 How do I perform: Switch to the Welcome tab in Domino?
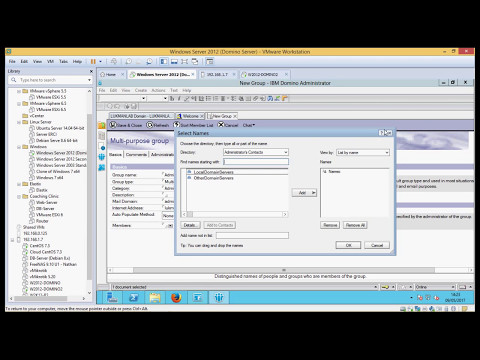click(x=190, y=116)
